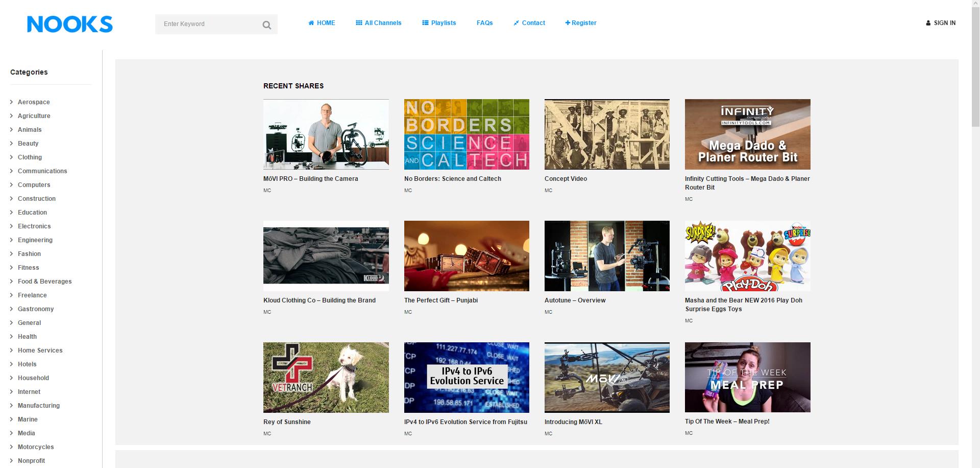The image size is (980, 468).
Task: Click the grid icon beside All Channels
Action: [x=359, y=23]
